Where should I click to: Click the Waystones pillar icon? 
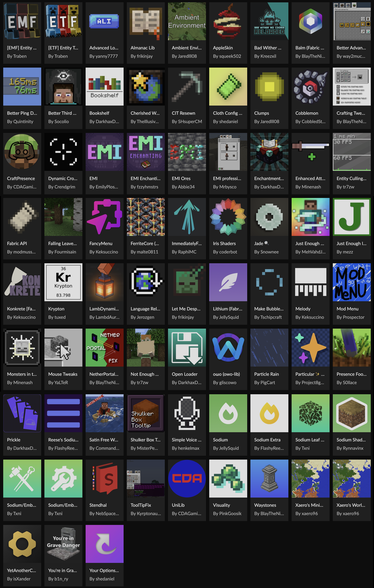(269, 478)
